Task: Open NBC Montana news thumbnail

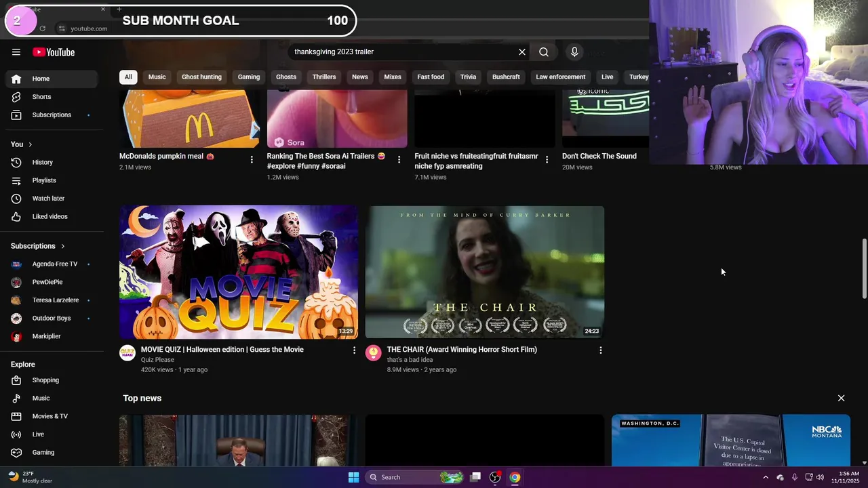Action: 731,441
